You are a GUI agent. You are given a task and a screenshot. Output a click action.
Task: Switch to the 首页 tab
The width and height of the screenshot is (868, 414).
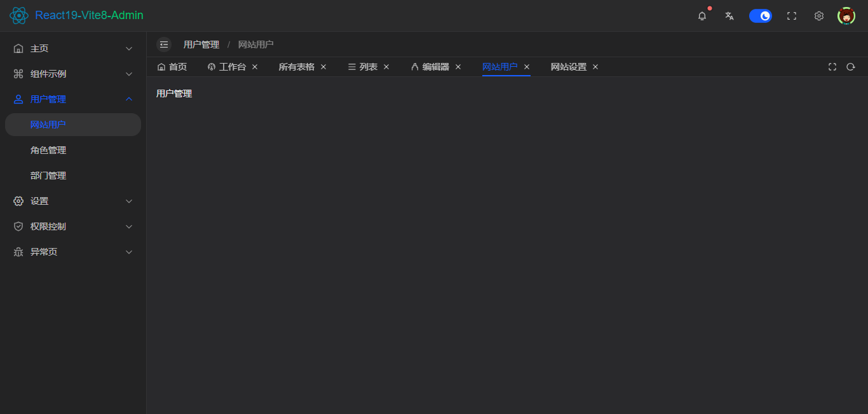tap(172, 67)
